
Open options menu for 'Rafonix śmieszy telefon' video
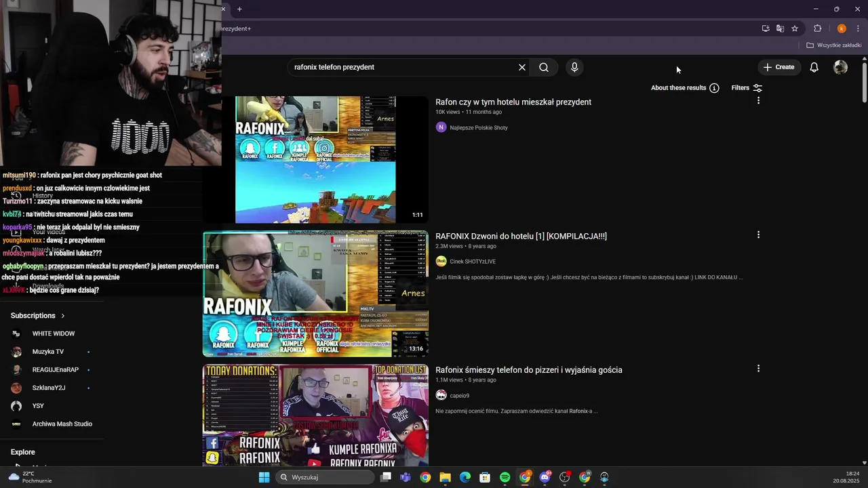click(x=758, y=369)
